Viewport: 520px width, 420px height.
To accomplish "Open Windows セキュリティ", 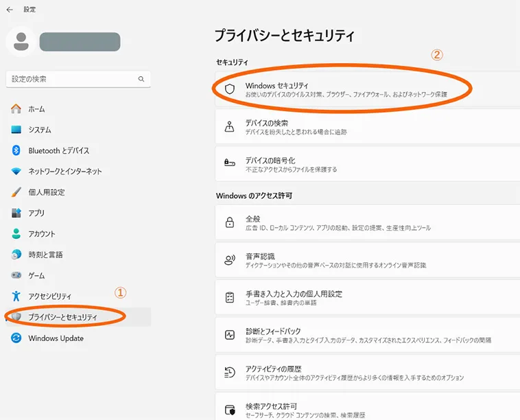I will point(368,89).
